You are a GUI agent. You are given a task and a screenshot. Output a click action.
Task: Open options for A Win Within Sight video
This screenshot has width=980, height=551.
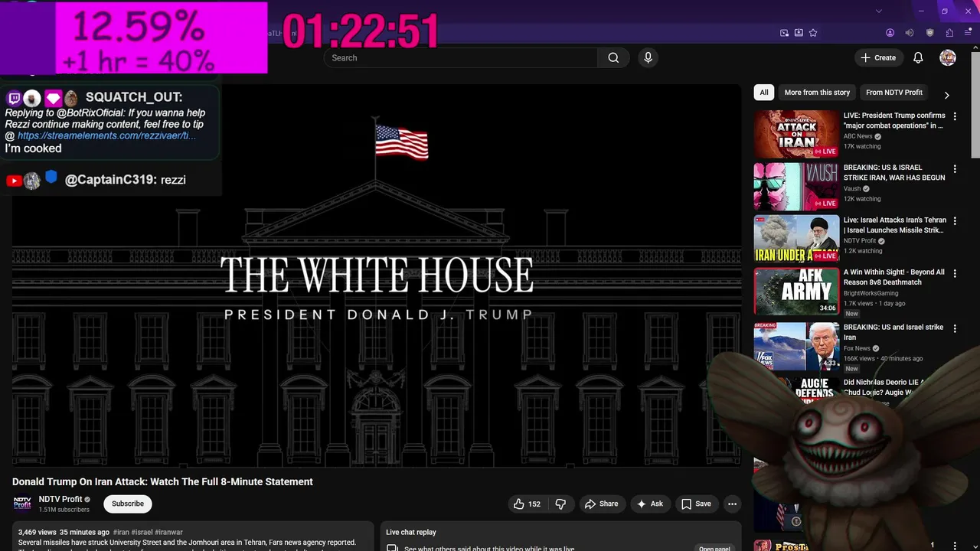955,273
